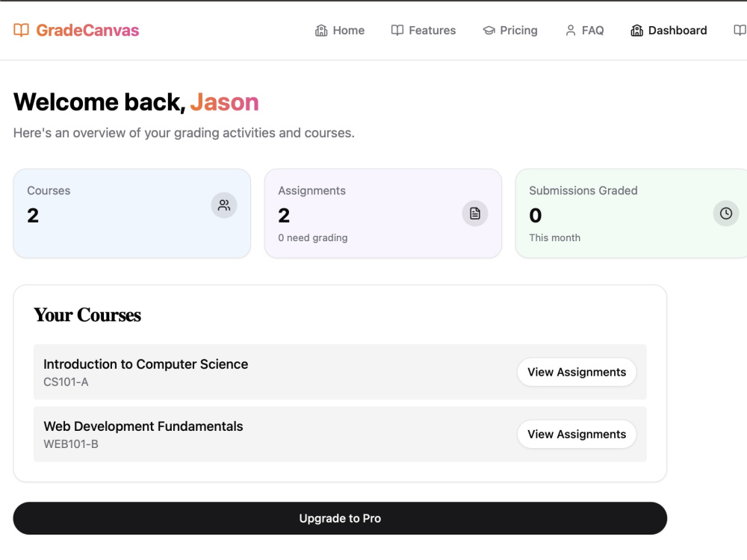This screenshot has height=560, width=747.
Task: Click the Assignments card document icon
Action: [475, 214]
